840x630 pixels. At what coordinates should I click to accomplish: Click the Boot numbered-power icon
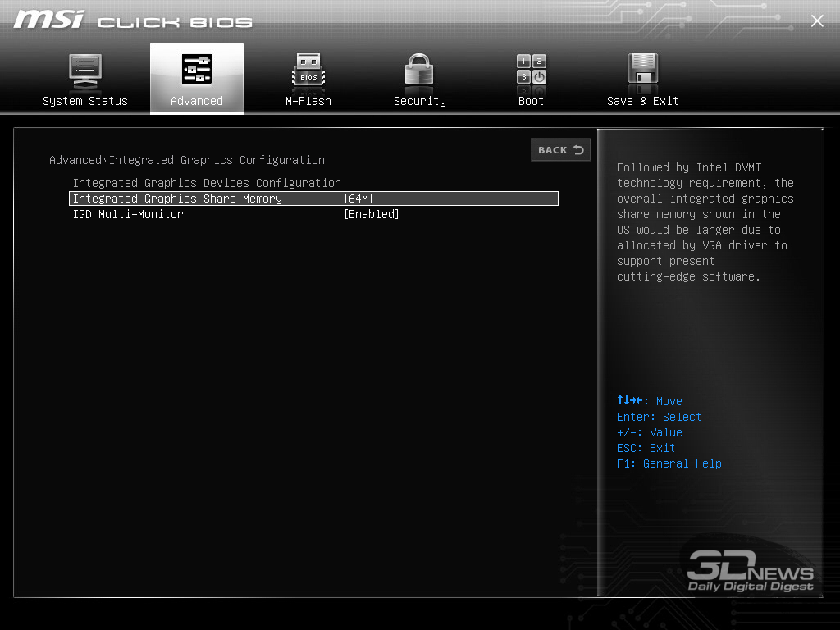tap(531, 71)
